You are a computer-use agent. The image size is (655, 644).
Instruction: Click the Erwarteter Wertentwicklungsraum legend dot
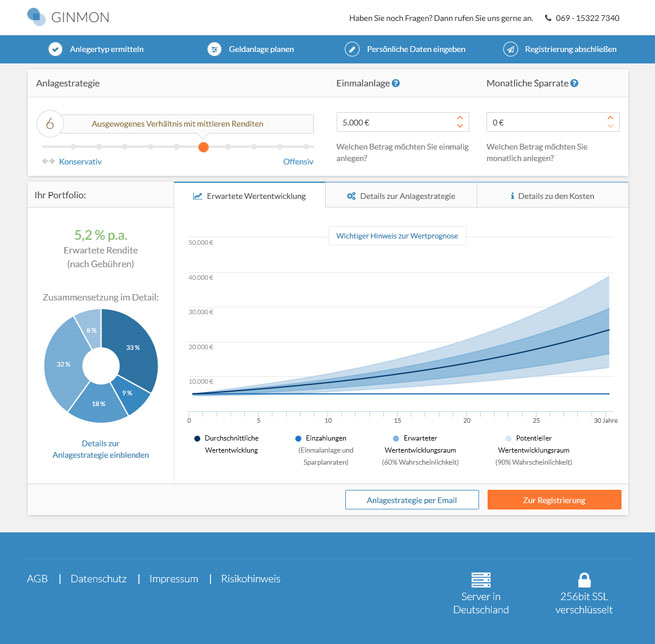point(396,438)
